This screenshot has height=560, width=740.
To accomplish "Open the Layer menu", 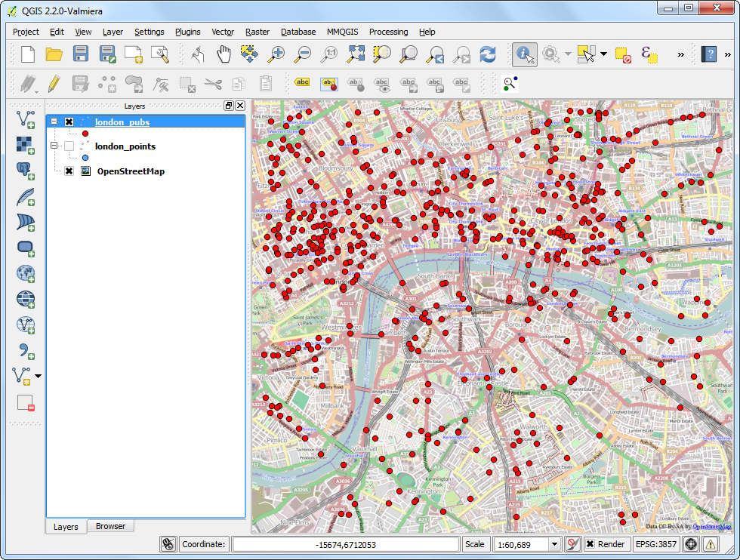I will [x=113, y=32].
